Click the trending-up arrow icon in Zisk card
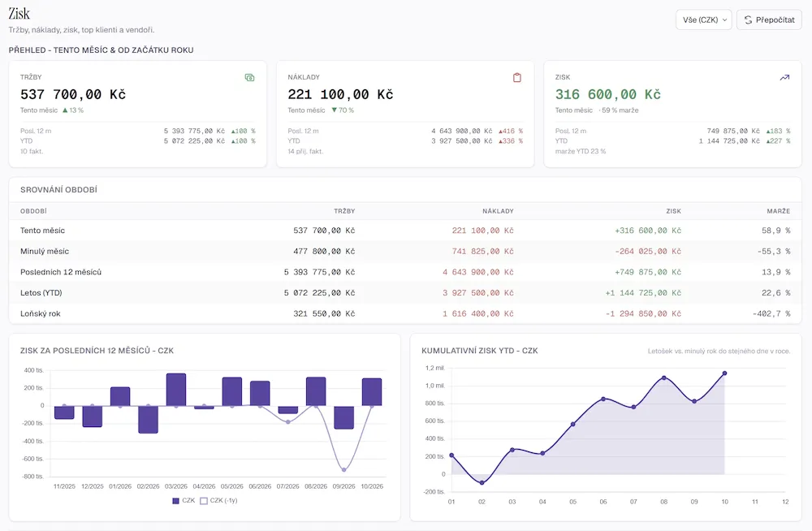 pyautogui.click(x=784, y=78)
